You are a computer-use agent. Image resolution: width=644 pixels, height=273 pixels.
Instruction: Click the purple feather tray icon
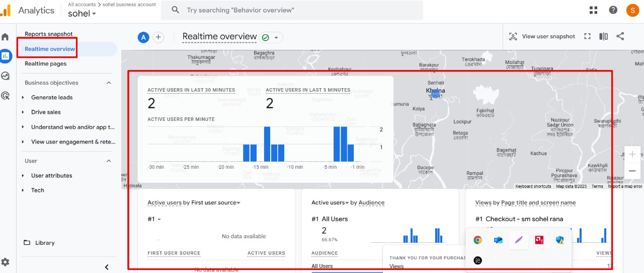pyautogui.click(x=519, y=240)
